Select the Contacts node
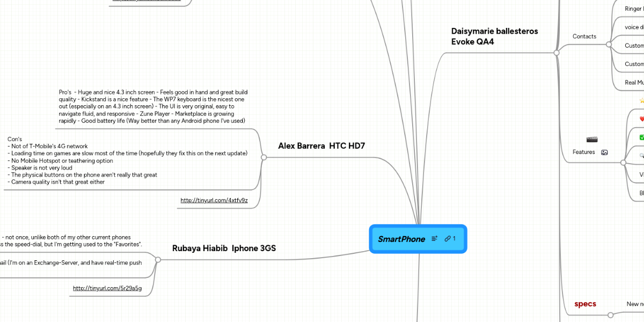Screen dimensions: 644x322 point(584,36)
